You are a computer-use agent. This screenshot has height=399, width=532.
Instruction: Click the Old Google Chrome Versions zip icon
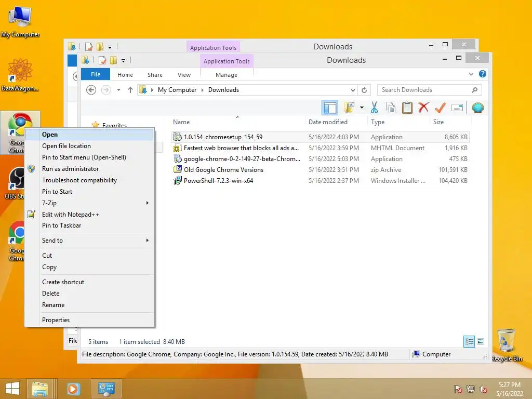coord(178,169)
